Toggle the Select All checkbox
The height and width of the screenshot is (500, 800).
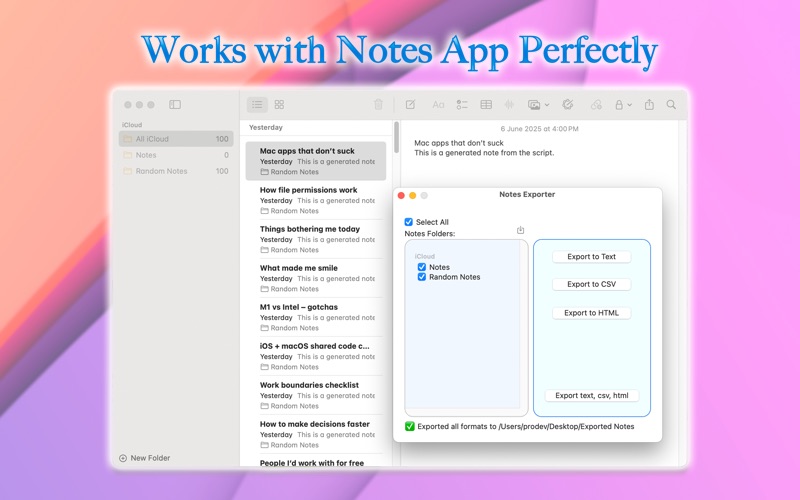(x=409, y=222)
